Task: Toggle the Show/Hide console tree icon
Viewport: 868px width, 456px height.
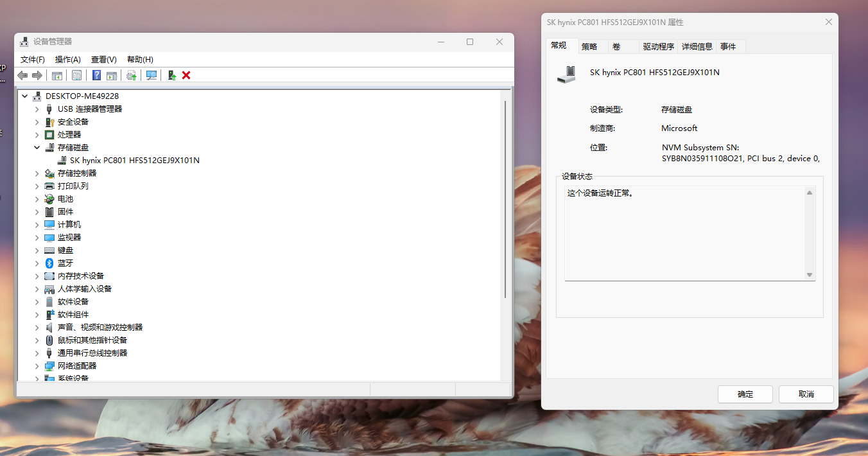Action: [x=56, y=75]
